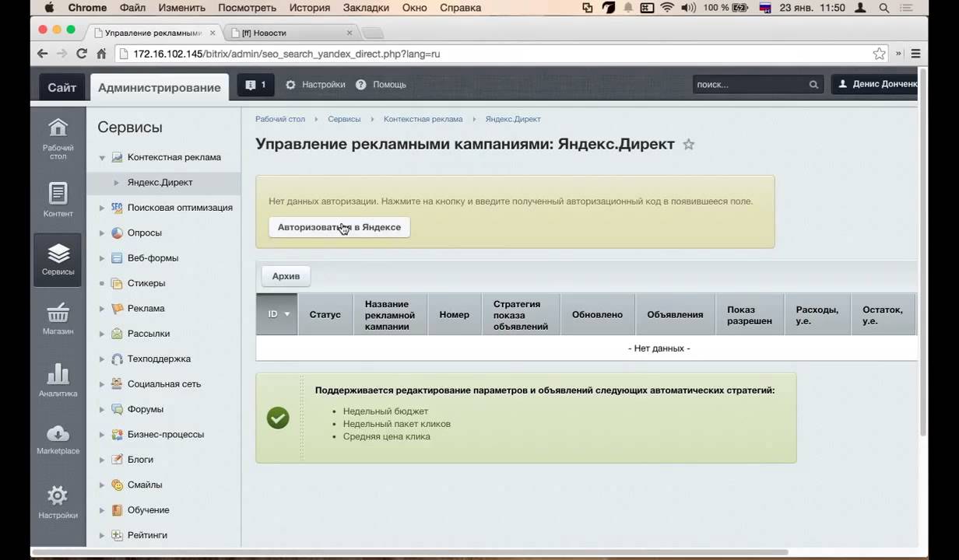Expand Техподдержка tree node

pyautogui.click(x=102, y=359)
